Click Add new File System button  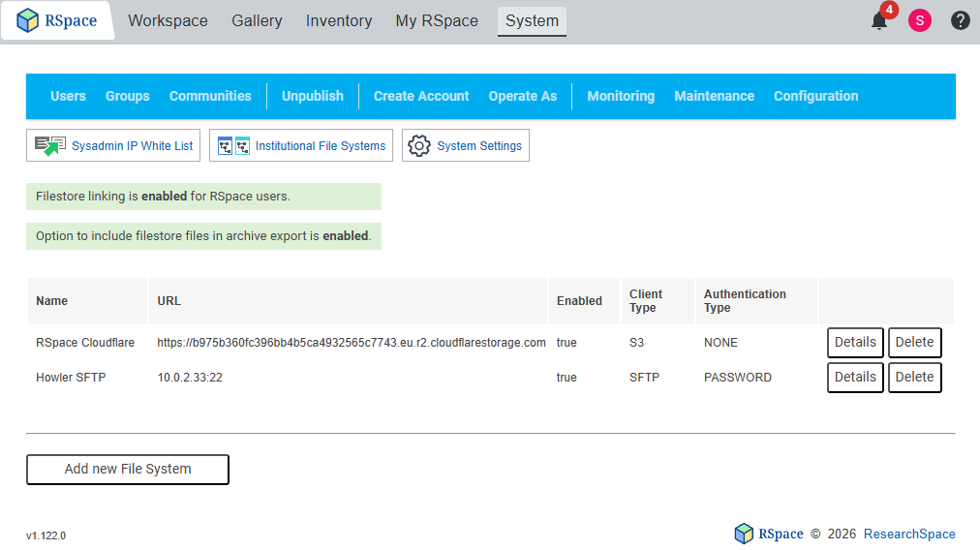128,470
